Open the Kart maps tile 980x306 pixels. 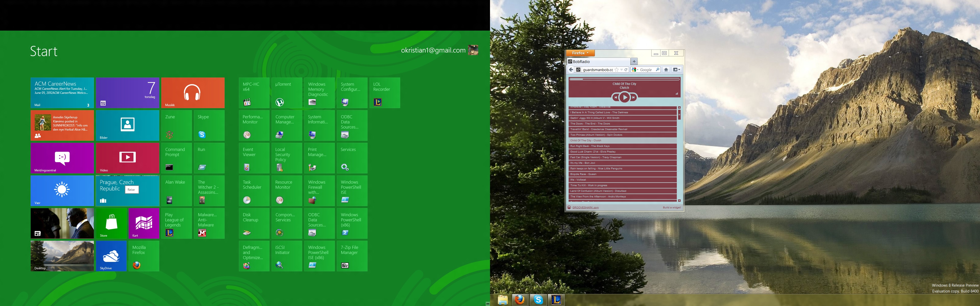pyautogui.click(x=144, y=224)
